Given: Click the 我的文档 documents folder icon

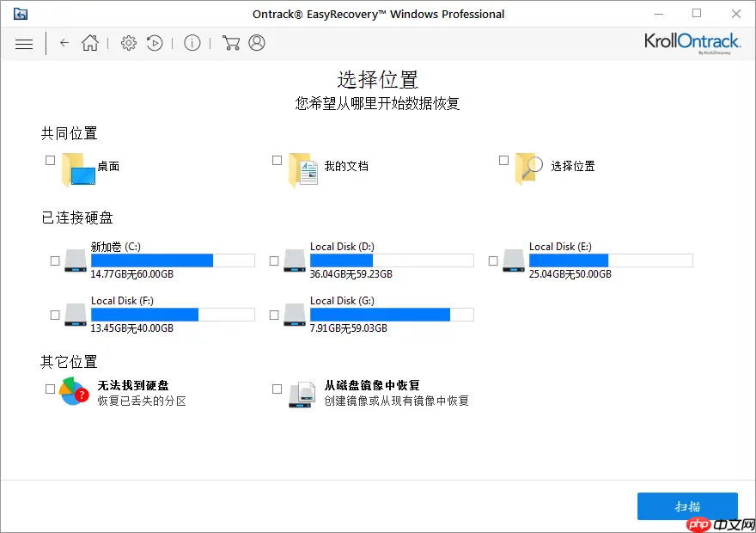Looking at the screenshot, I should tap(306, 167).
